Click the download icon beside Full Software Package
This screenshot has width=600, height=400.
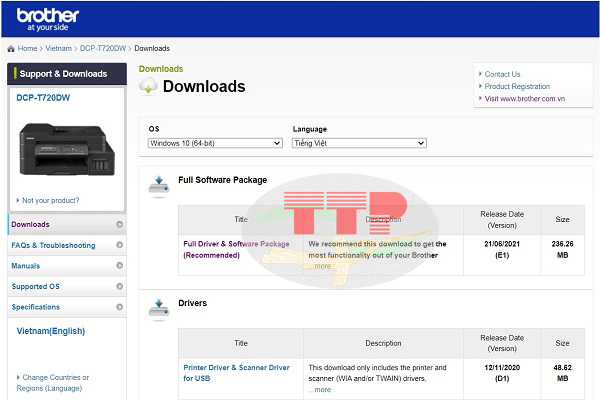(159, 186)
